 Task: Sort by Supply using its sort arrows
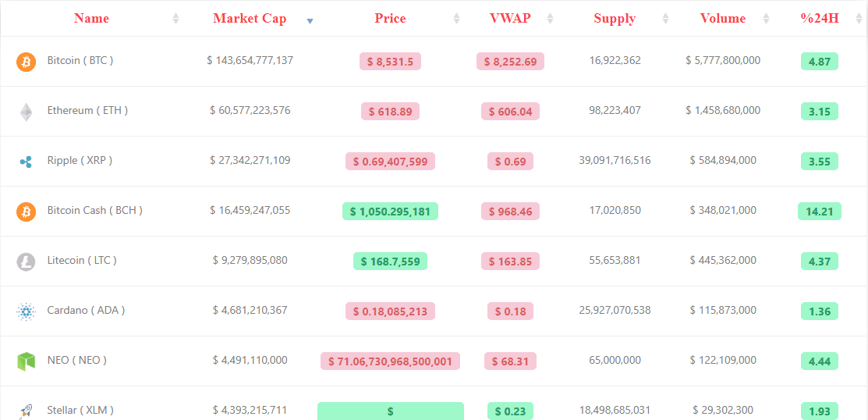665,18
